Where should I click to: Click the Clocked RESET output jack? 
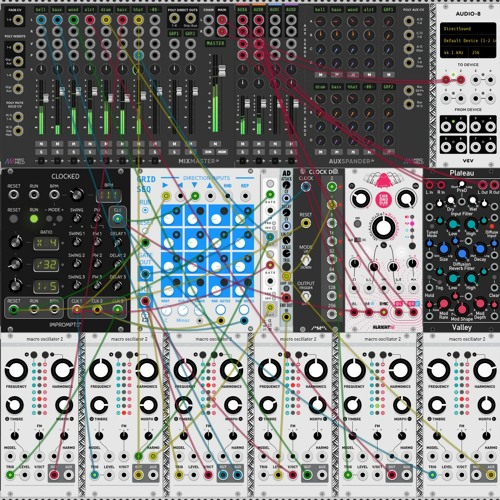coord(14,310)
